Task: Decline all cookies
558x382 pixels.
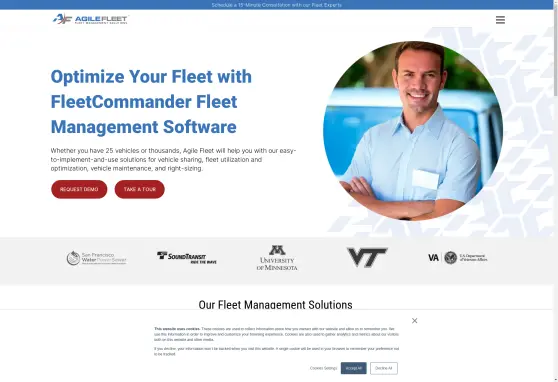Action: pos(384,368)
